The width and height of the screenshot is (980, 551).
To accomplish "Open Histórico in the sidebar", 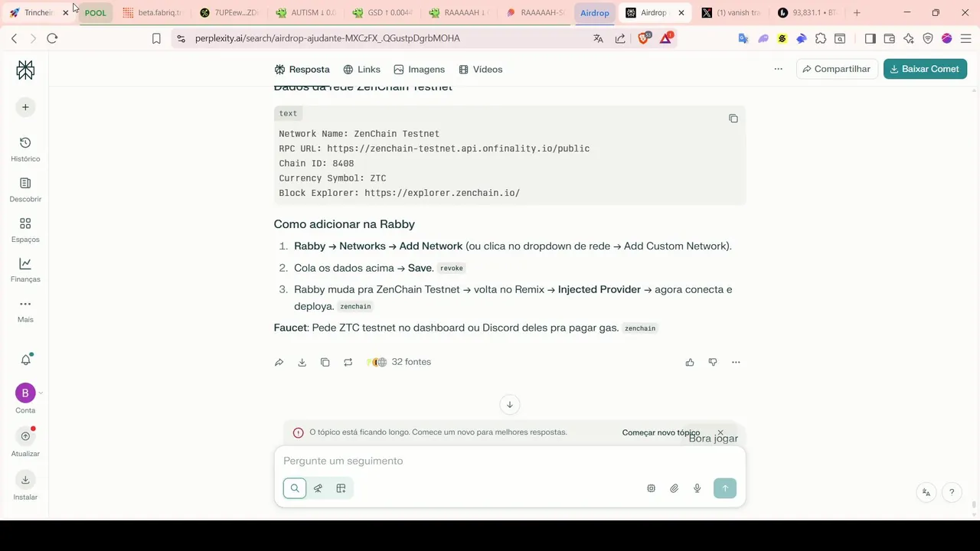I will [x=25, y=149].
